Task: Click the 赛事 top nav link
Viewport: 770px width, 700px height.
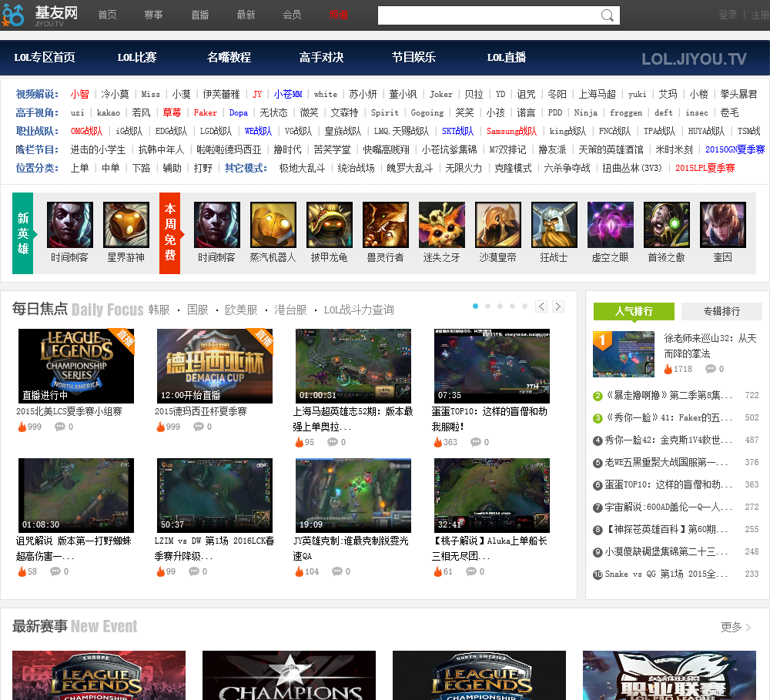Action: [153, 15]
